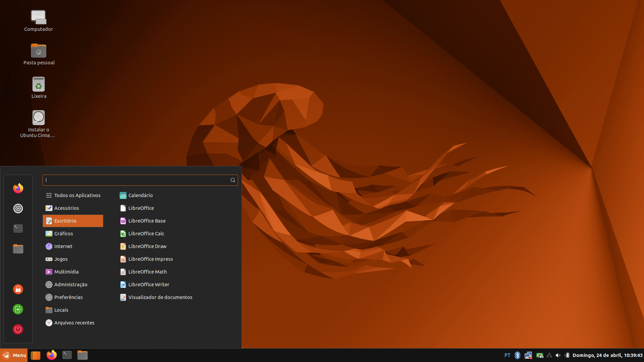Open Visualizador de documentos
This screenshot has width=644, height=362.
[156, 297]
